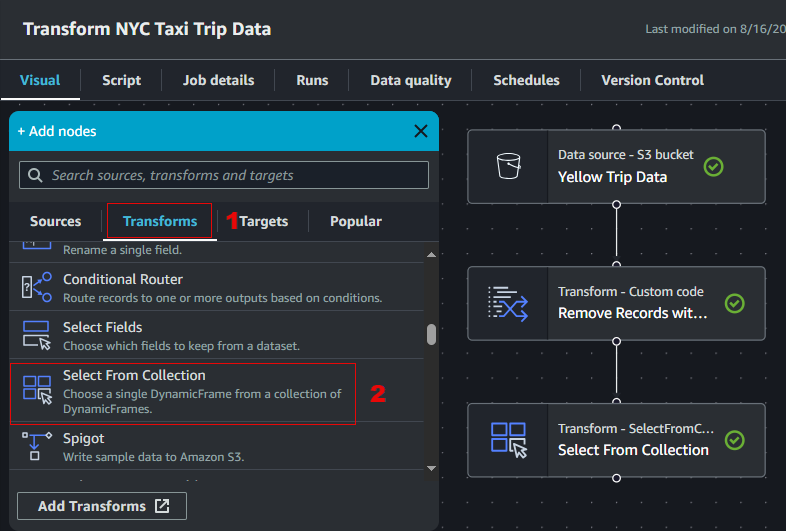Image resolution: width=786 pixels, height=531 pixels.
Task: Click the magnifier icon in search box
Action: pos(35,175)
